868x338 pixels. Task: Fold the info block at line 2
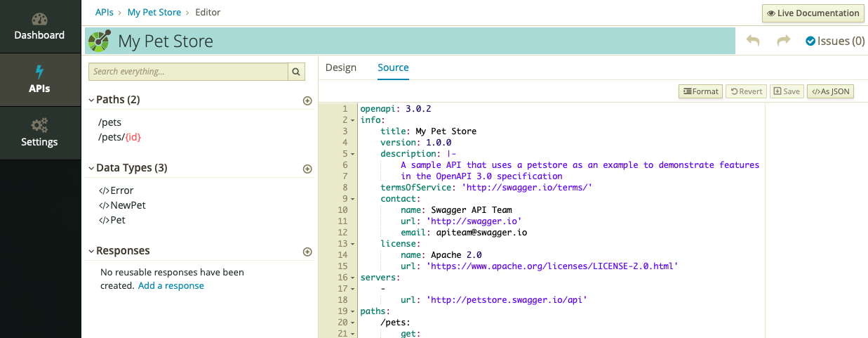coord(353,121)
